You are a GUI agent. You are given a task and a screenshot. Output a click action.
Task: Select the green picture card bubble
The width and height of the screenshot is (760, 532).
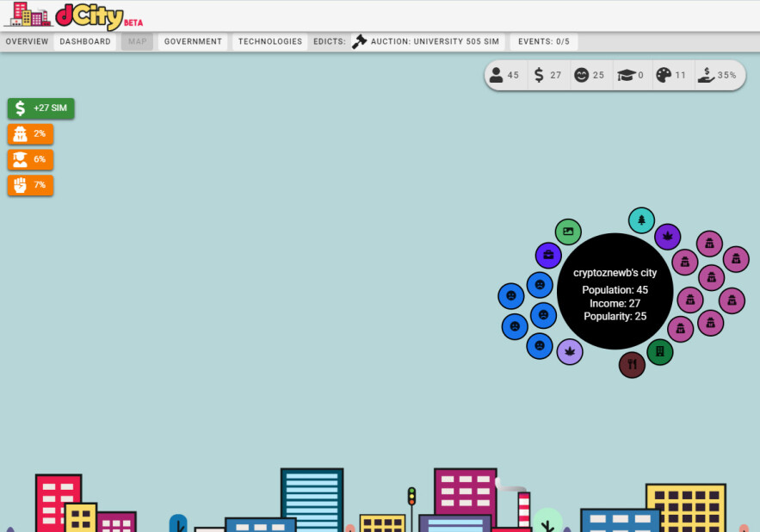[x=568, y=232]
